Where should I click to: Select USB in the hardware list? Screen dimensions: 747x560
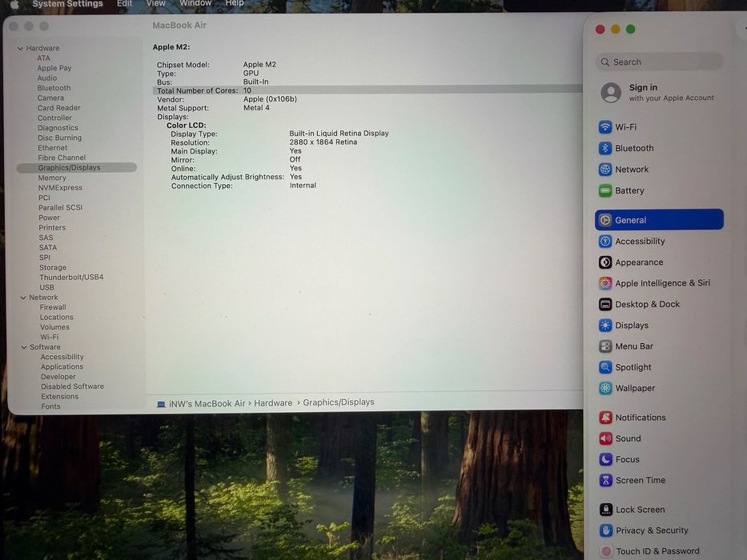[46, 288]
